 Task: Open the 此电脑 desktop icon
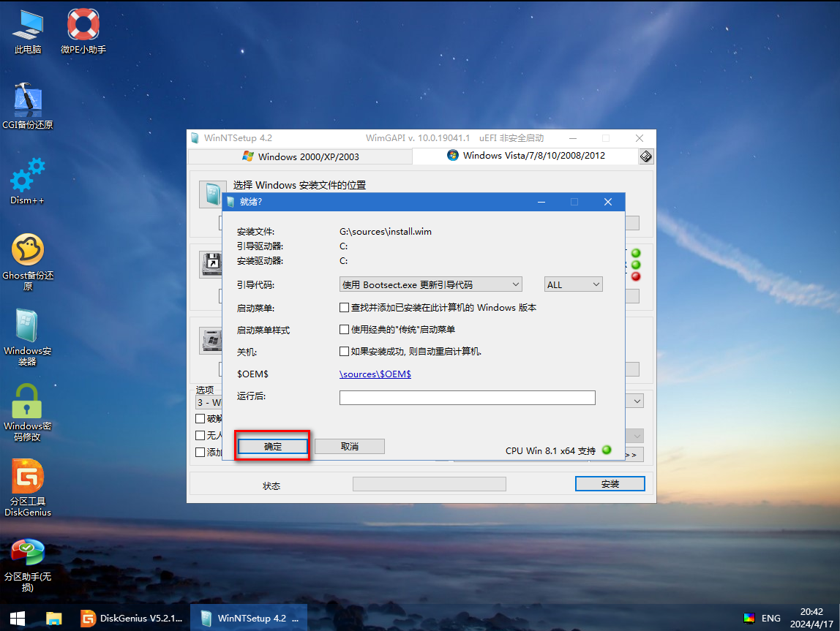click(x=27, y=32)
